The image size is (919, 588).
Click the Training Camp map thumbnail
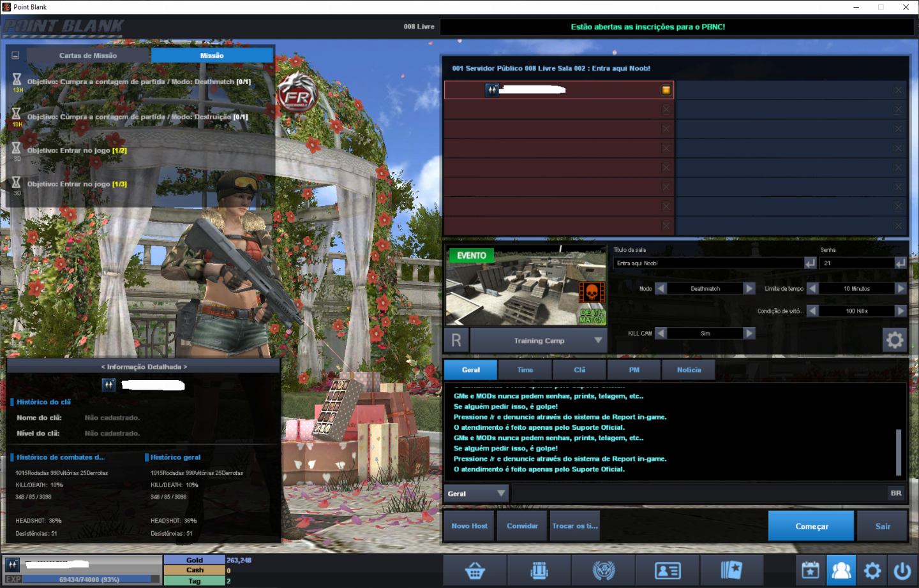tap(526, 286)
